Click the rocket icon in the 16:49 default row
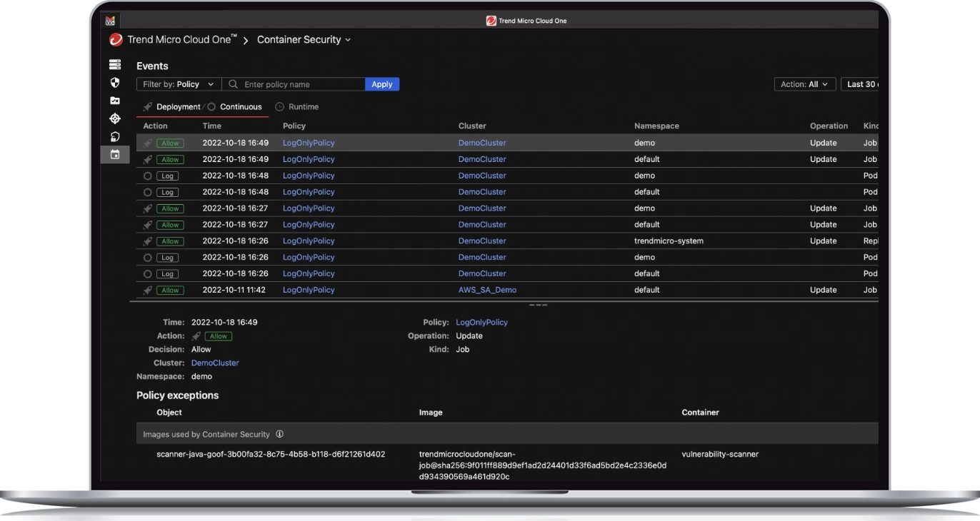This screenshot has height=521, width=980. click(x=148, y=159)
